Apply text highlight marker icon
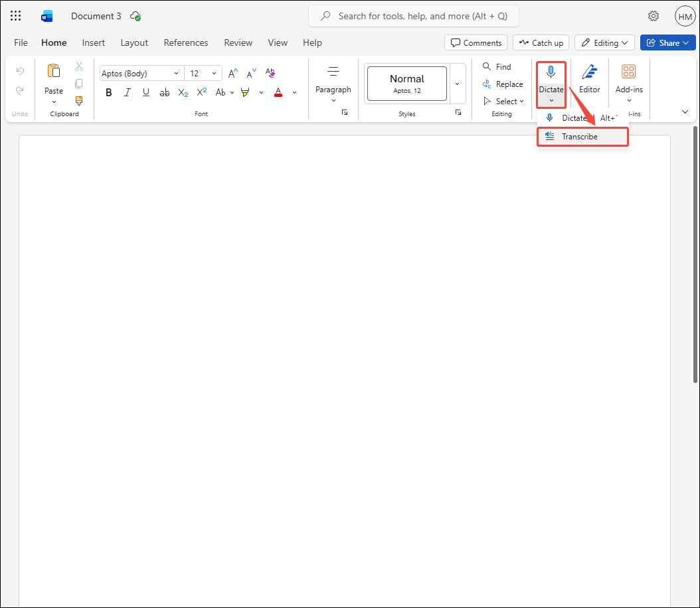Screen dimensions: 700x608 coord(245,92)
